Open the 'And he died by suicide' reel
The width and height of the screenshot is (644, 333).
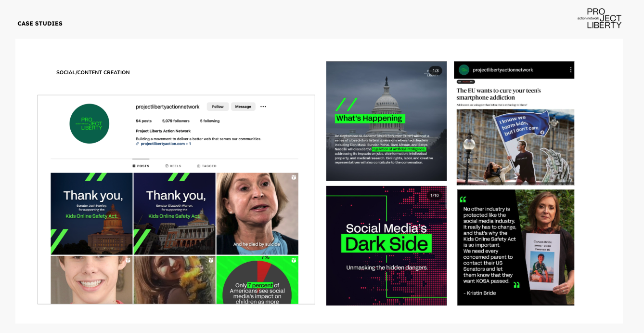click(258, 213)
